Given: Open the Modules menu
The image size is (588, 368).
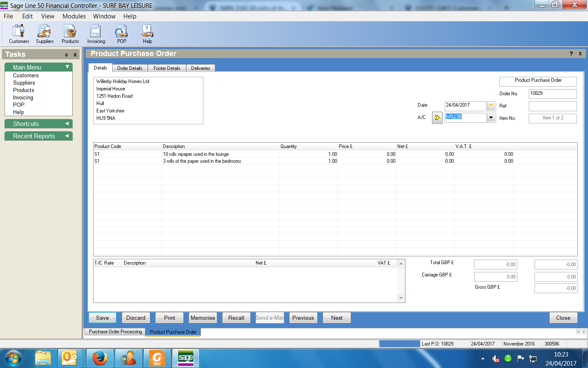Looking at the screenshot, I should [74, 16].
